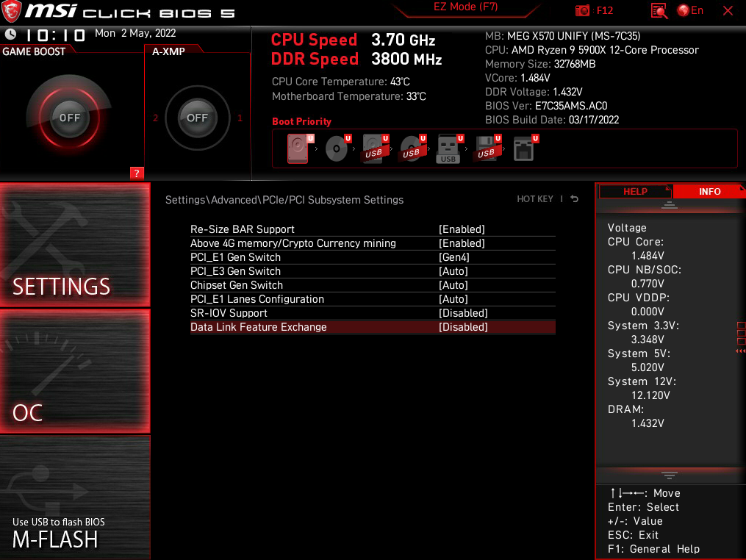Click the top drag handle of info panel
746x560 pixels.
669,205
